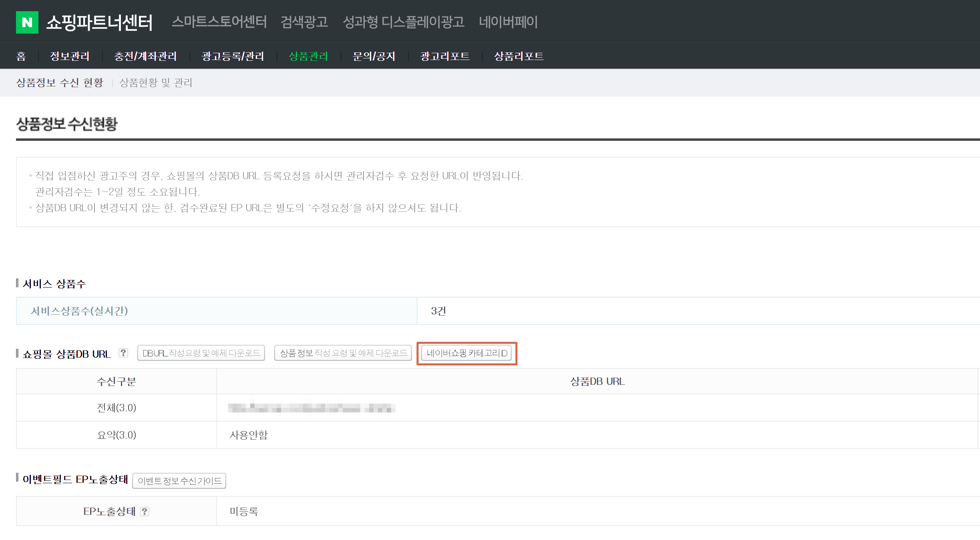Open 성과형 디스플레이광고 in the top bar
Image resolution: width=980 pixels, height=540 pixels.
tap(404, 22)
